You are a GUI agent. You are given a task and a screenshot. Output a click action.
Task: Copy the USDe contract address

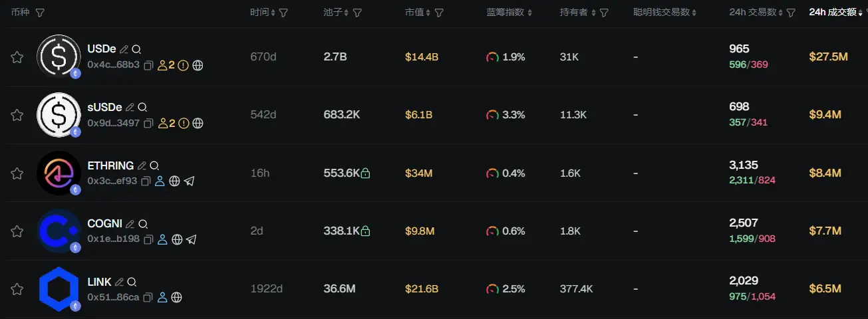pyautogui.click(x=148, y=65)
